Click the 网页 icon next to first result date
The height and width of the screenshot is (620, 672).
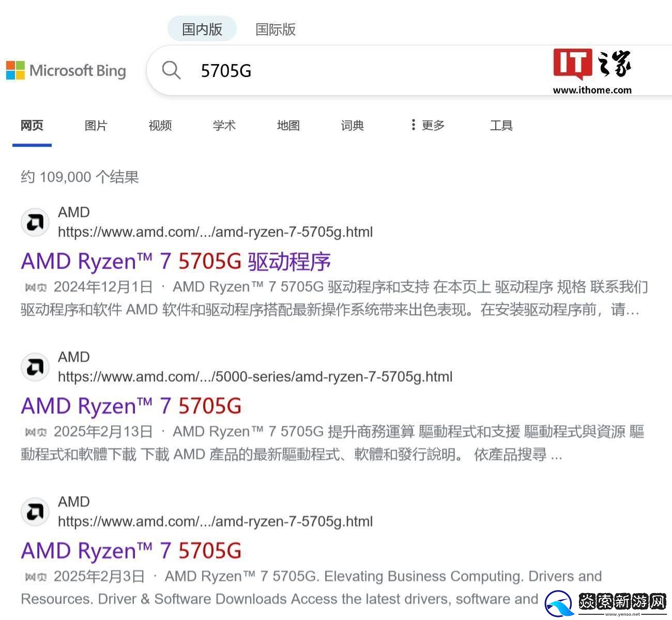coord(34,287)
